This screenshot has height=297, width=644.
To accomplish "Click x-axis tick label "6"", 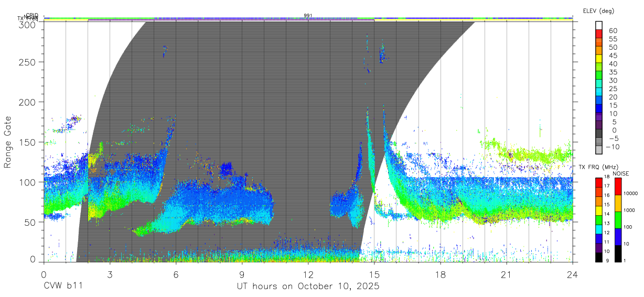I will 176,274.
